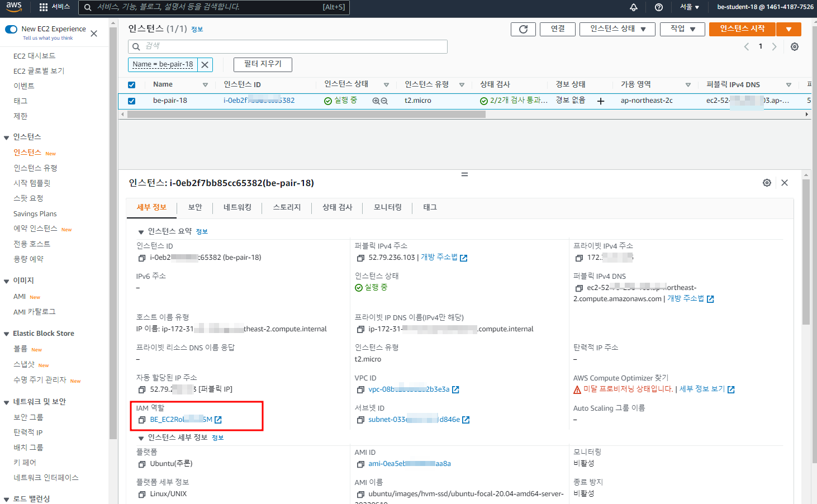Open the subnet ID link
This screenshot has width=817, height=504.
[x=419, y=420]
